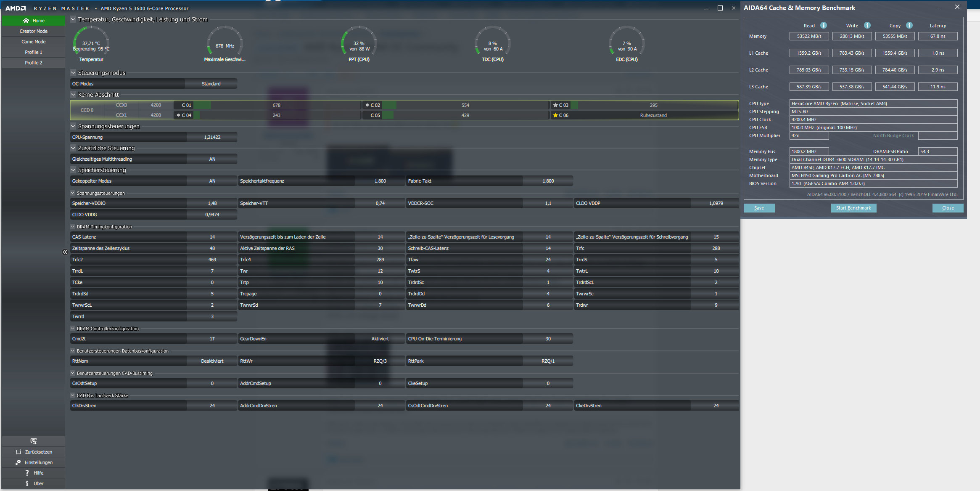The width and height of the screenshot is (980, 491).
Task: Click the star marker on core C 03
Action: pos(555,105)
